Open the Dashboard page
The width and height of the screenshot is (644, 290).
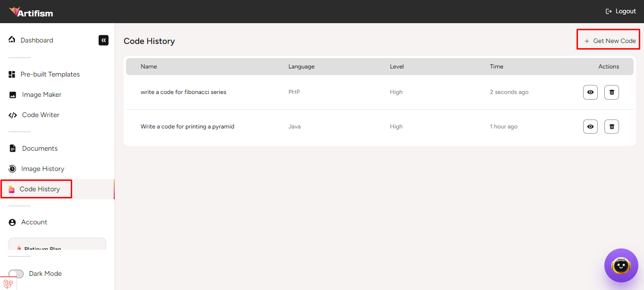[36, 40]
